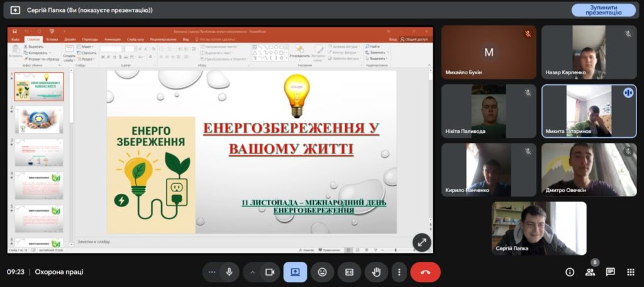Viewport: 644px width, 287px height.
Task: Raise your hand in the meeting
Action: tap(376, 272)
